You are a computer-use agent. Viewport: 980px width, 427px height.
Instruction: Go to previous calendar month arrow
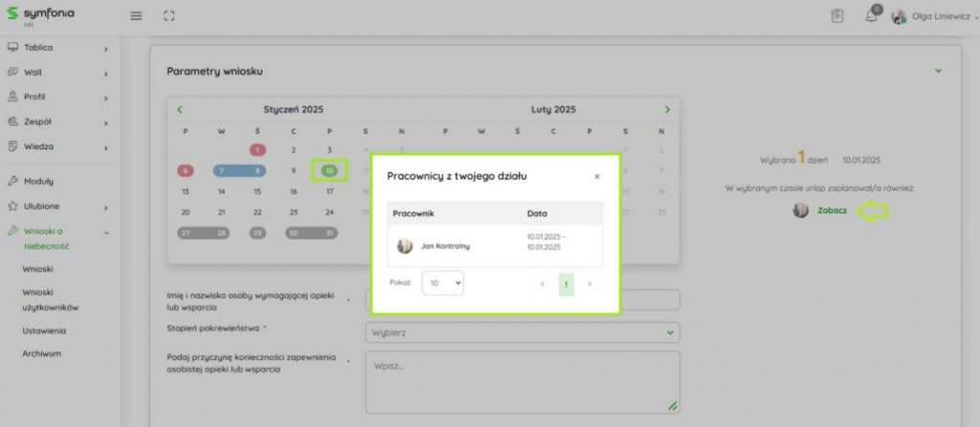[179, 109]
